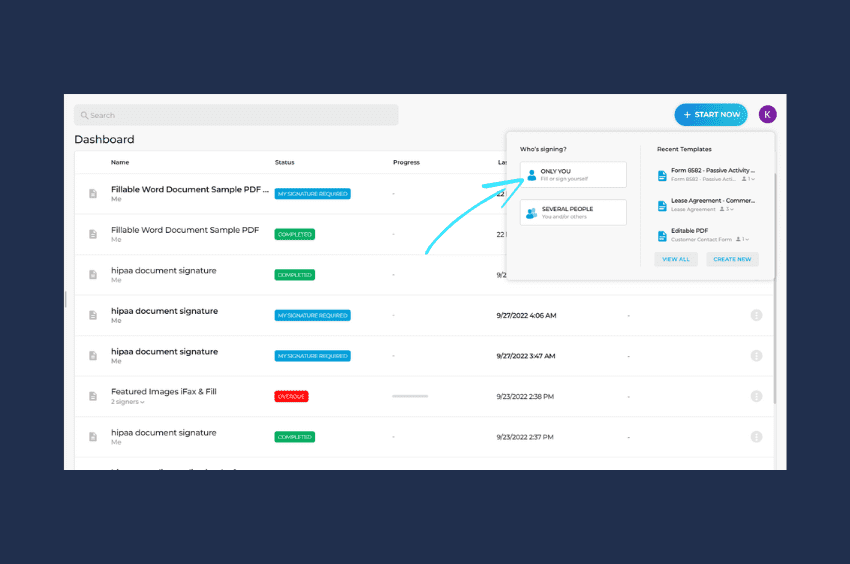This screenshot has height=564, width=850.
Task: Open more options for 9/27/2022 4:06 AM row
Action: [x=756, y=315]
